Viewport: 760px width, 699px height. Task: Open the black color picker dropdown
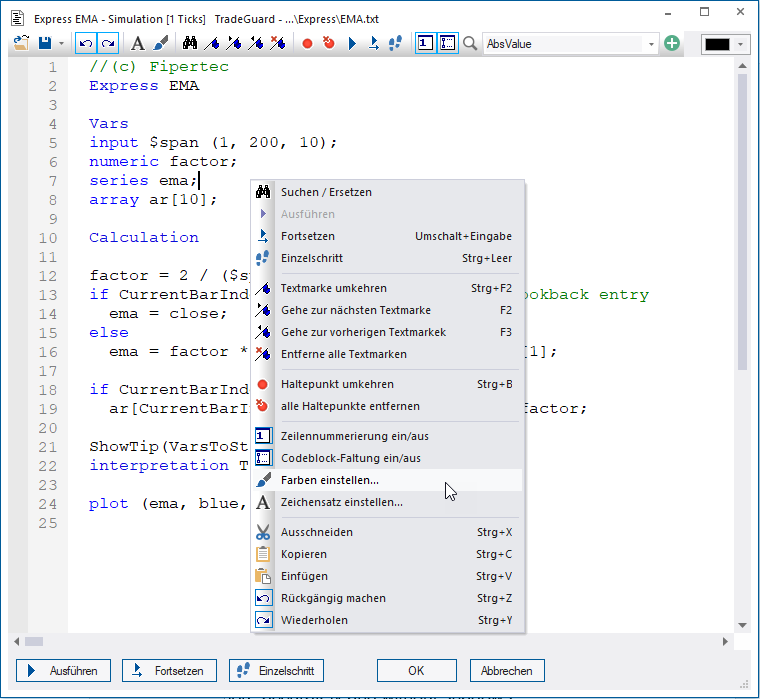(x=741, y=44)
